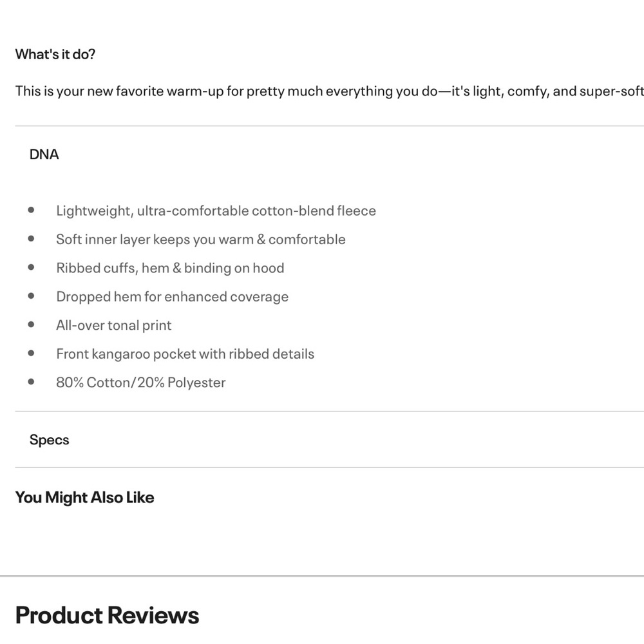Click the "You Might Also Like" heading
Image resolution: width=644 pixels, height=644 pixels.
tap(84, 497)
